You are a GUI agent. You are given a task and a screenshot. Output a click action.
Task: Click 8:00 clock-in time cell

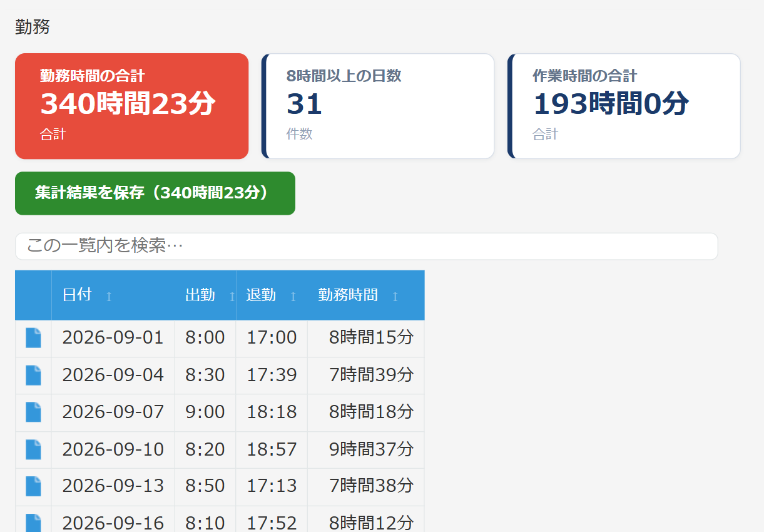(x=205, y=338)
